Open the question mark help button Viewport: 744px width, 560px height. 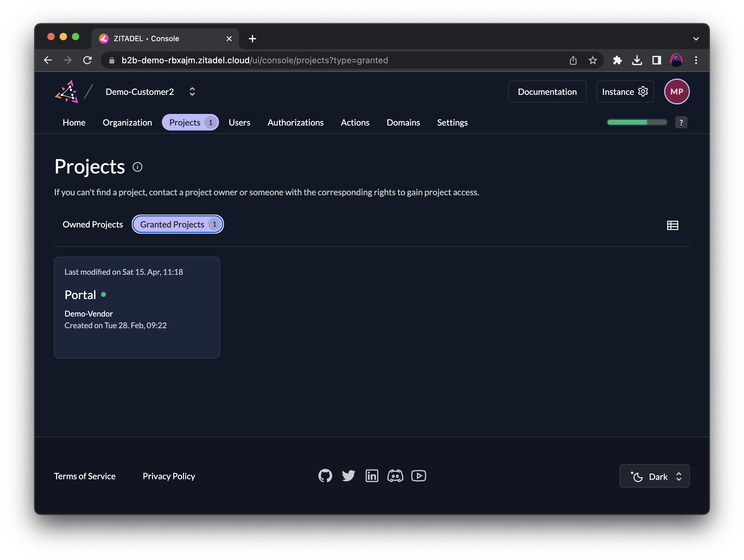point(681,122)
